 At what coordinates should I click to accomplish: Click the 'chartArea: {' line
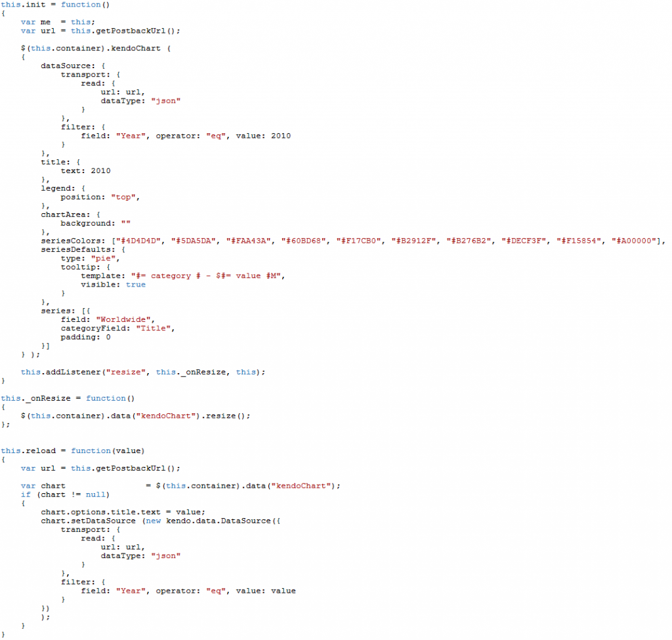70,214
